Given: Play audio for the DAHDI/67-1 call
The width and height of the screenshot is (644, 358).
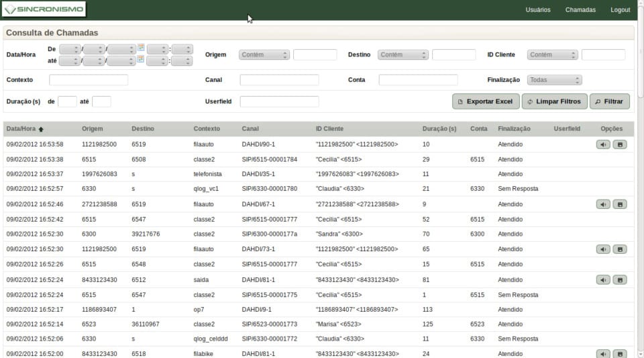Looking at the screenshot, I should click(603, 204).
